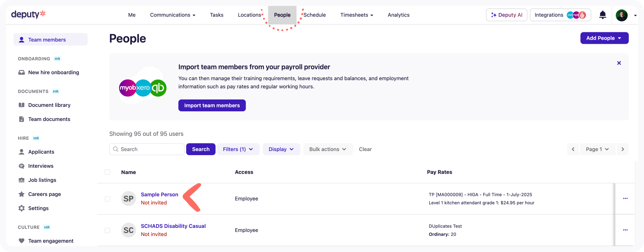Screen dimensions: 644x252
Task: Click the SP avatar for Sample Person
Action: (129, 199)
